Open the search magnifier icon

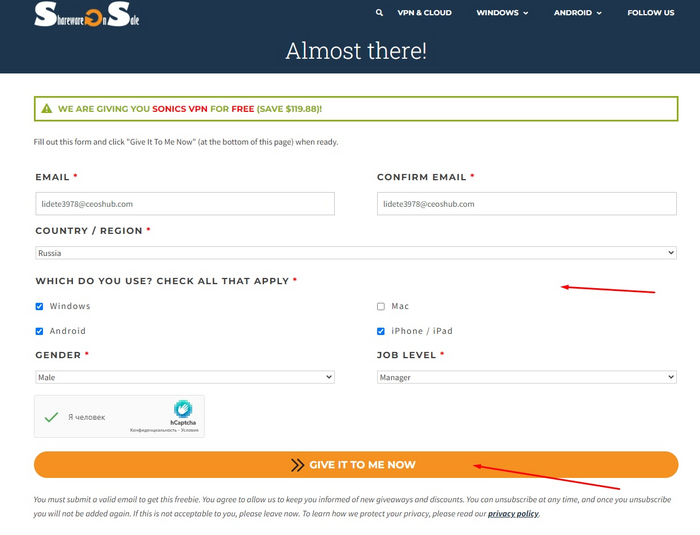tap(379, 13)
